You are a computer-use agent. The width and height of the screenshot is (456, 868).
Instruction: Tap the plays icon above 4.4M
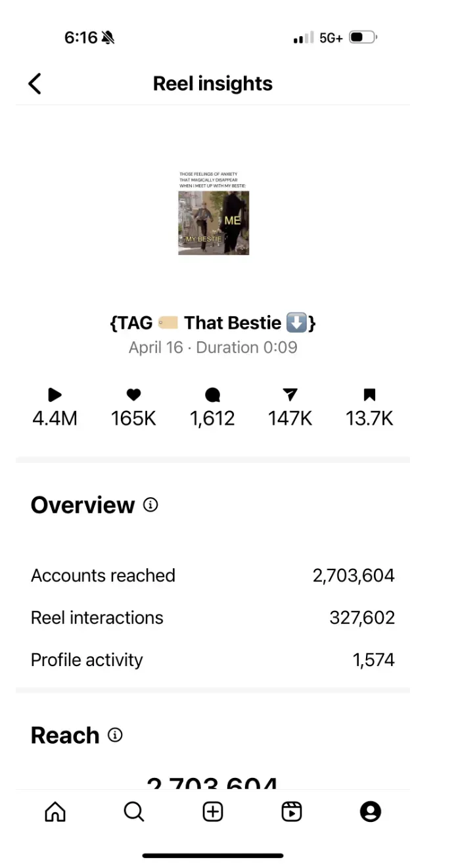point(55,395)
